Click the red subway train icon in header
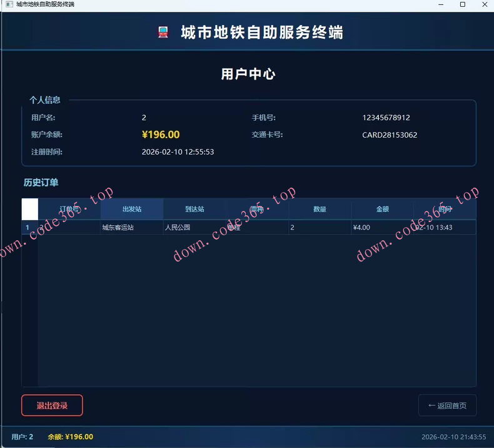This screenshot has width=494, height=448. coord(163,32)
